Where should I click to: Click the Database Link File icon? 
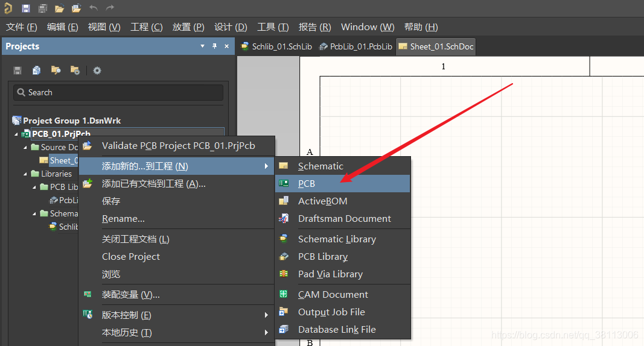284,329
